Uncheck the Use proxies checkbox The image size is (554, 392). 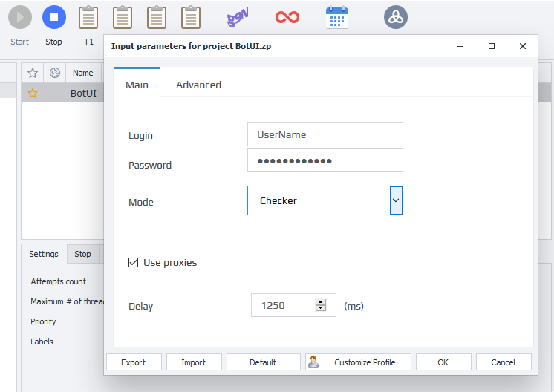click(134, 262)
